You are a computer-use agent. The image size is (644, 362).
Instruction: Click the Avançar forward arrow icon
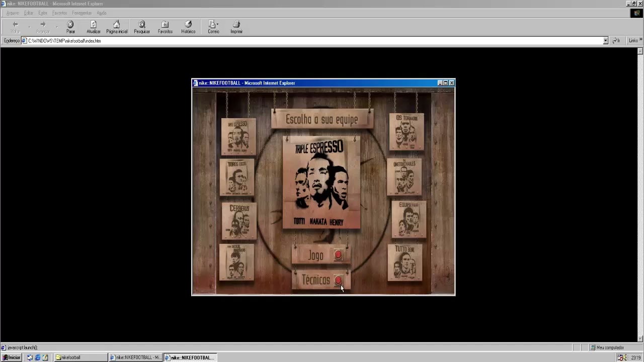[x=43, y=24]
